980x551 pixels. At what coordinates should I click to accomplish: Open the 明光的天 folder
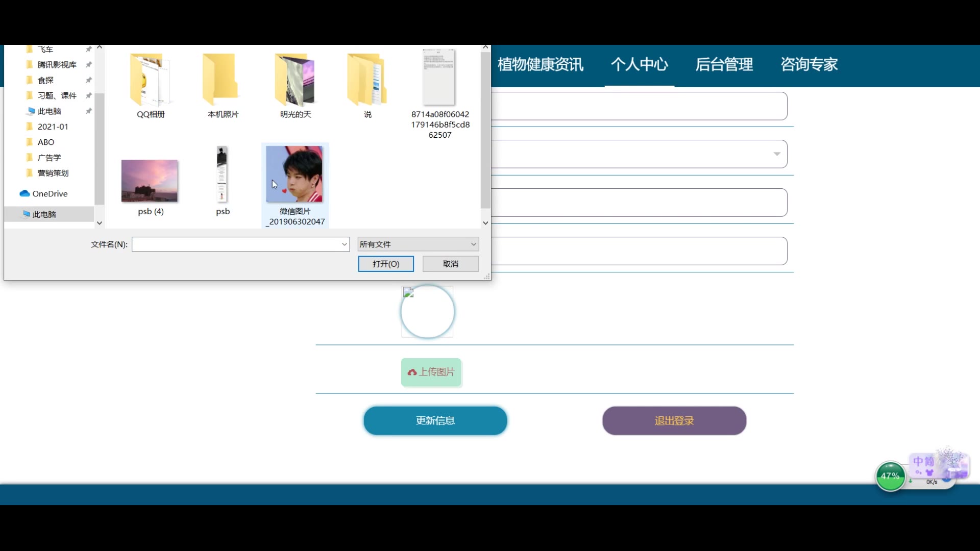[x=295, y=80]
